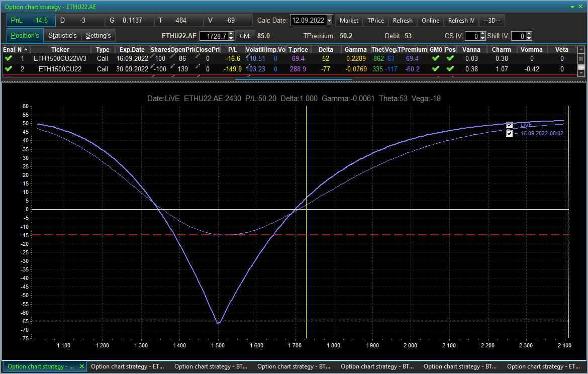Click the blue horizontal table scrollbar
Screen dimensions: 588x374
click(x=293, y=79)
